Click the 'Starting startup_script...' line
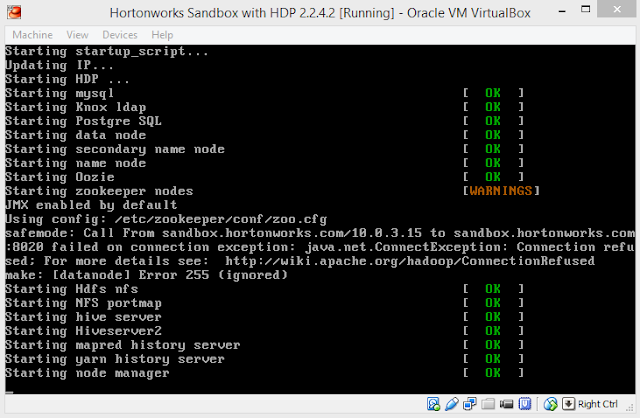 pos(107,51)
